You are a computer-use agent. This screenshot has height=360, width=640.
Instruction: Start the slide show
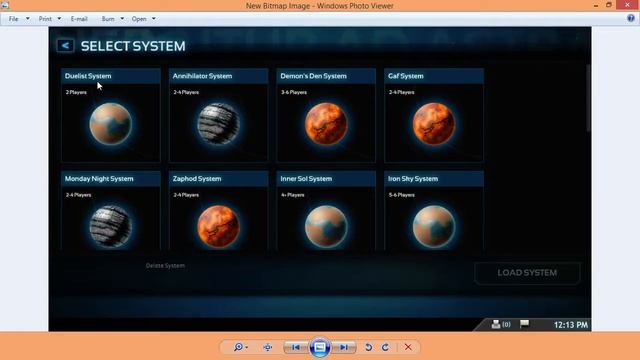pyautogui.click(x=320, y=347)
